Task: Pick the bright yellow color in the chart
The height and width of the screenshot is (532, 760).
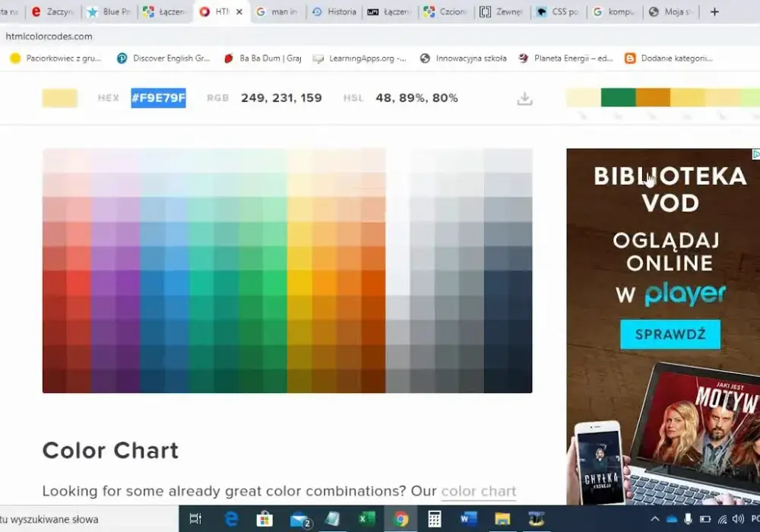Action: pos(299,283)
